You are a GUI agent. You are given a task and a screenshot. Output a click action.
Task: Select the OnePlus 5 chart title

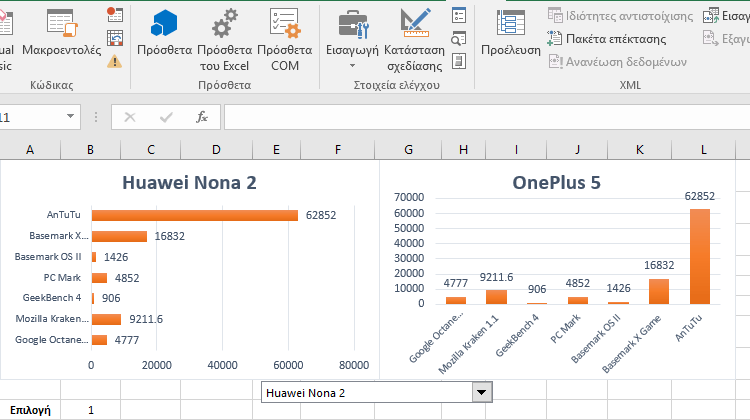[x=556, y=183]
